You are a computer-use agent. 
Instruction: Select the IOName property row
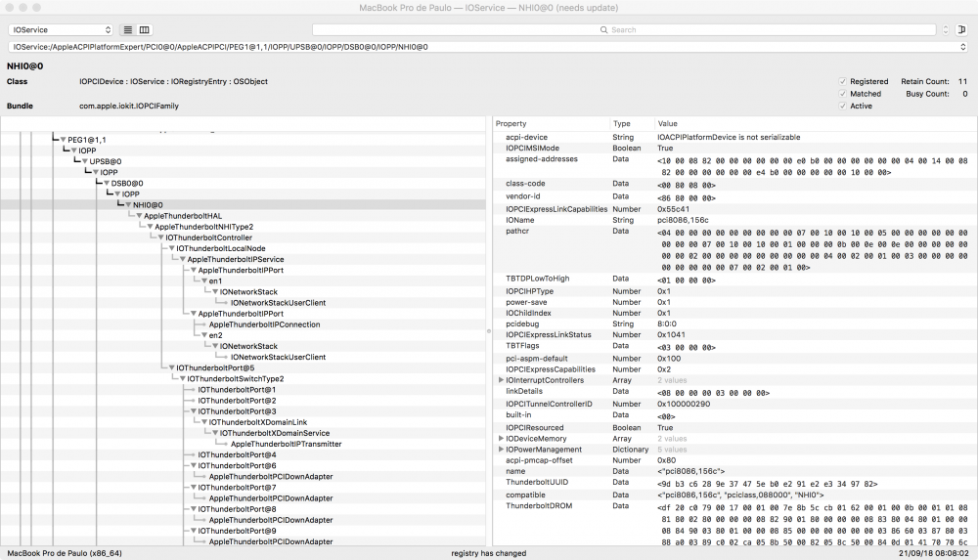(734, 220)
